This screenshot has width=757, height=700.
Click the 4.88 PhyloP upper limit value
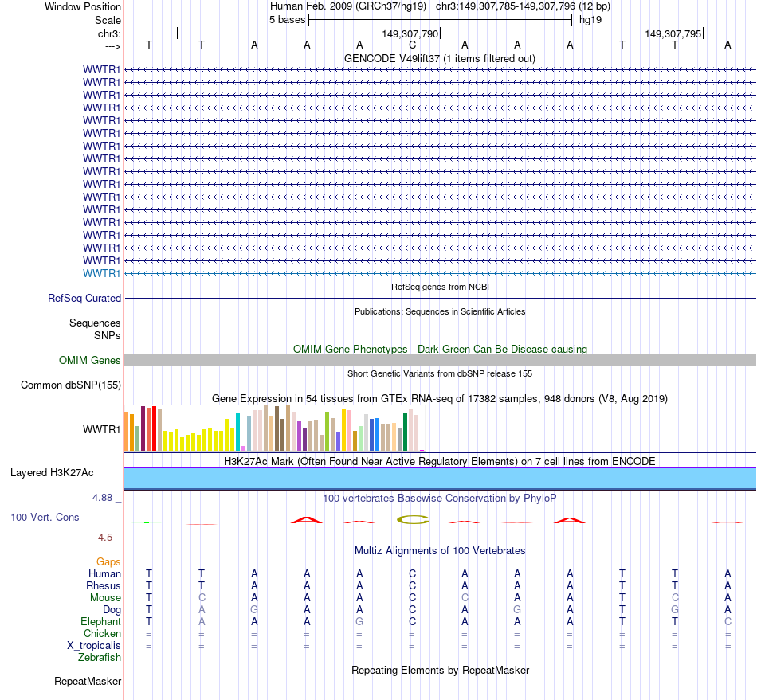[102, 498]
